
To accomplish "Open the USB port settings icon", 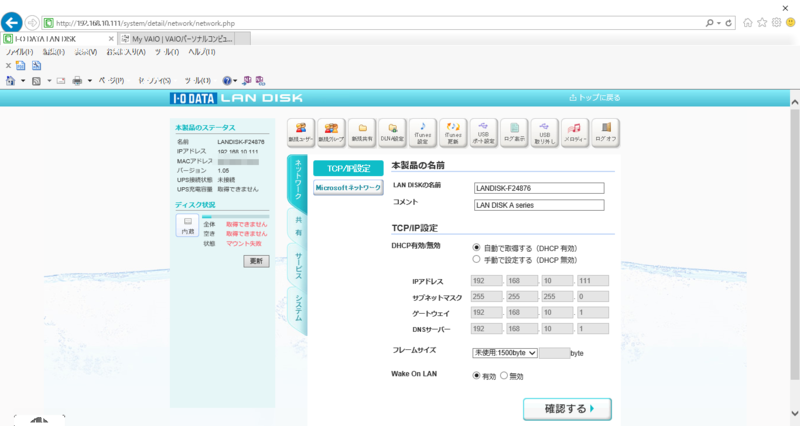I will click(x=483, y=133).
